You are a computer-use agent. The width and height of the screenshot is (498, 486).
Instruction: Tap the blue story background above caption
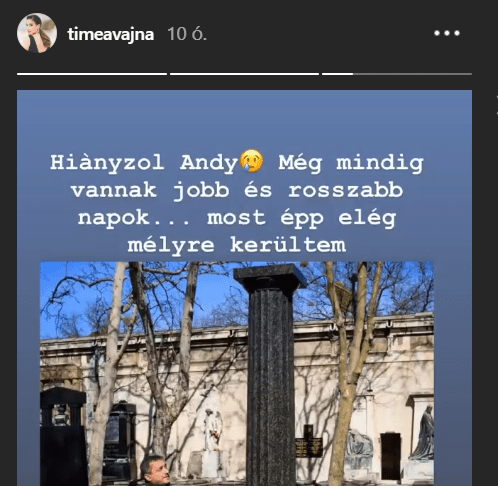point(244,120)
